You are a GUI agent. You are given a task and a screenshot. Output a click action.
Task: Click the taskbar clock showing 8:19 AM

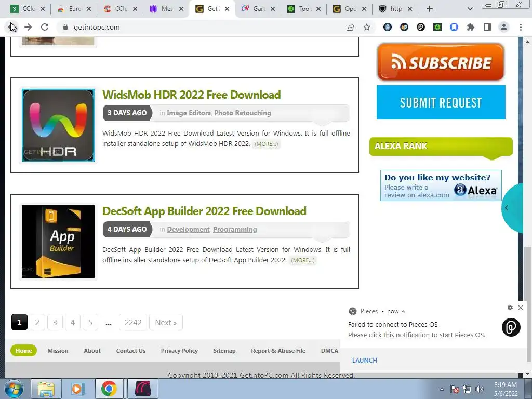506,389
